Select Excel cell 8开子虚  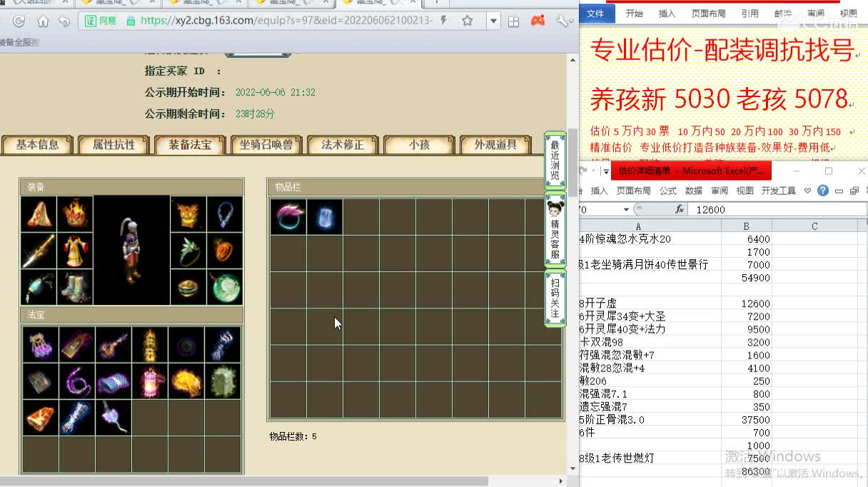pos(650,303)
